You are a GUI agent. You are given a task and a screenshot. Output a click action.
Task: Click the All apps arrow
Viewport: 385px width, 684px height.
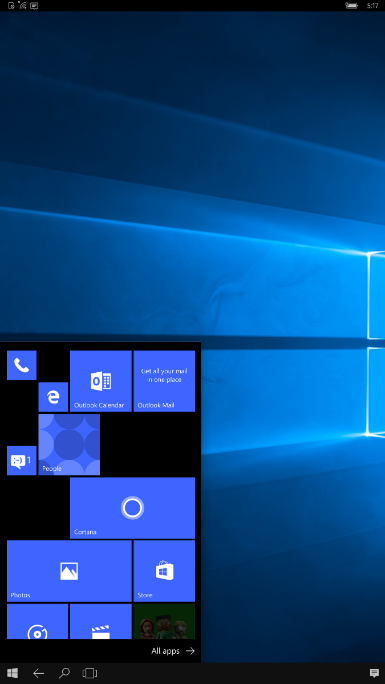coord(190,651)
